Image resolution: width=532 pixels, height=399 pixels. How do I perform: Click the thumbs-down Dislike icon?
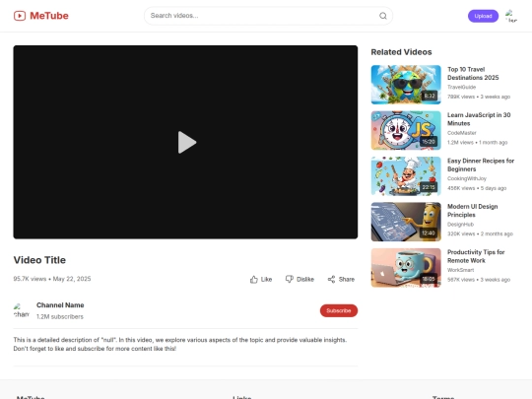289,279
